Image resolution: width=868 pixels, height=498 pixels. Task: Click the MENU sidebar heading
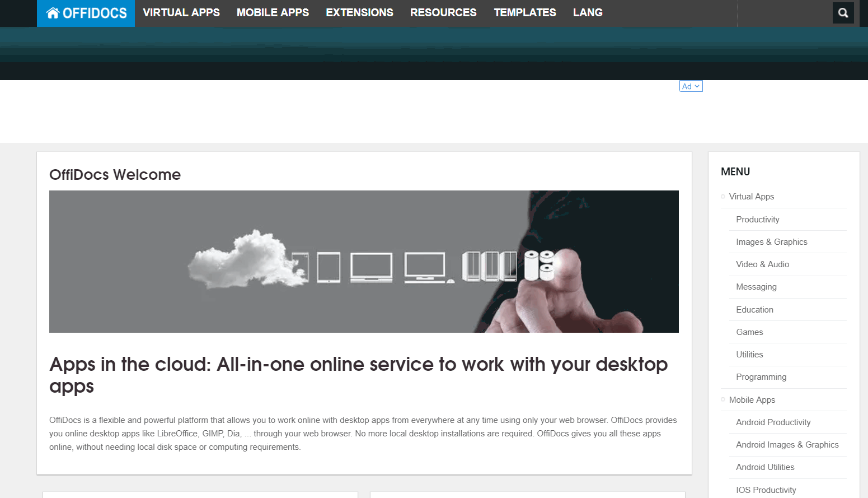click(735, 172)
